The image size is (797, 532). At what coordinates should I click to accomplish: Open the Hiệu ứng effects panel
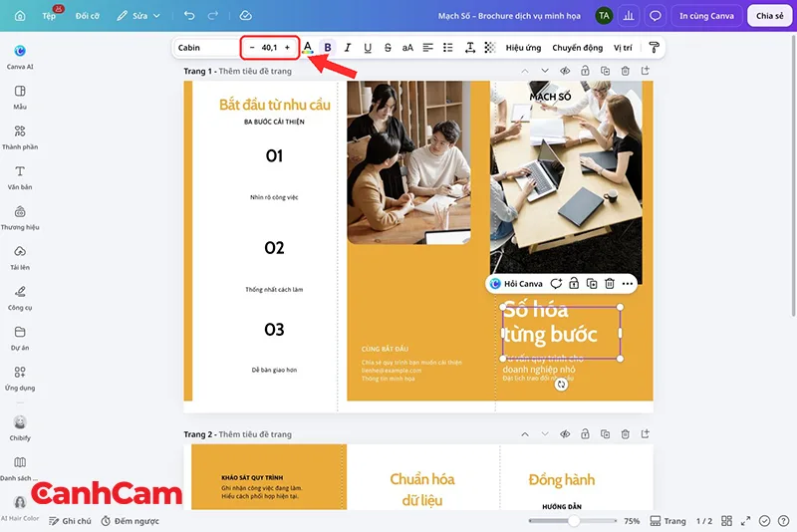[523, 48]
